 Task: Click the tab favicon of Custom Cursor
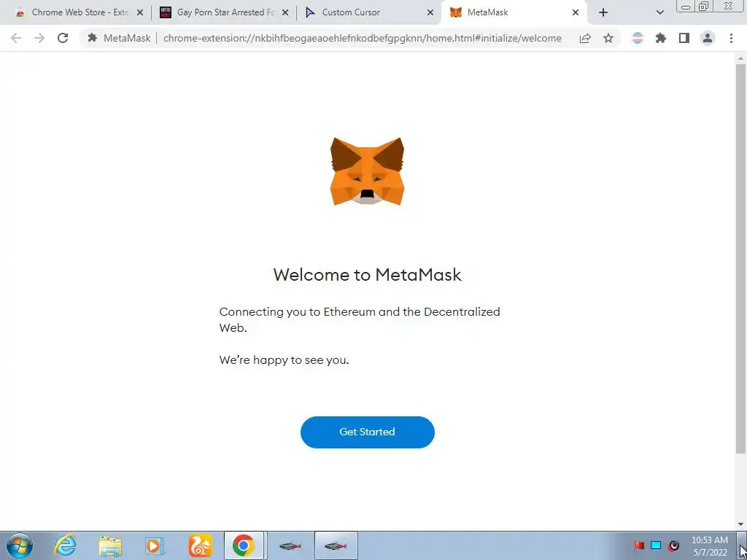(x=310, y=13)
